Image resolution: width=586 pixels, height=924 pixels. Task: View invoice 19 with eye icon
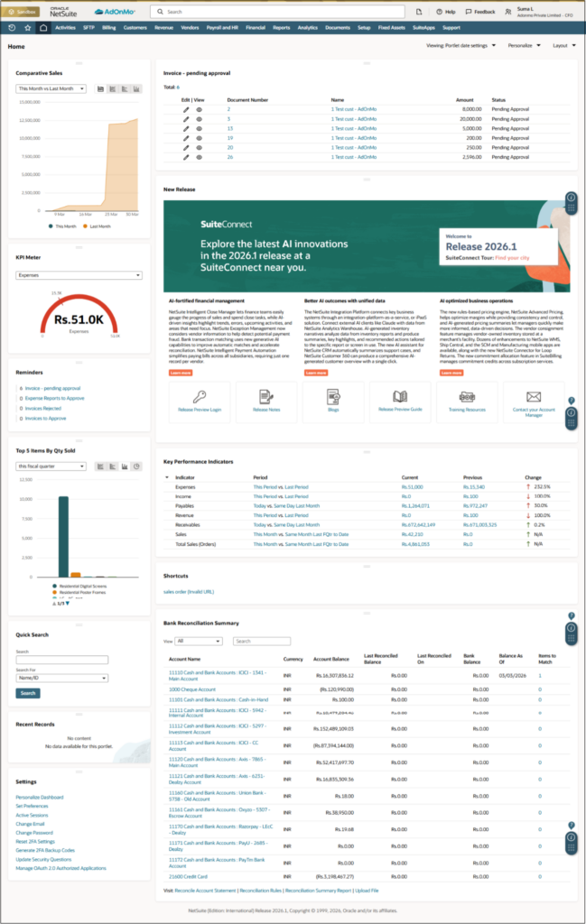(x=200, y=138)
